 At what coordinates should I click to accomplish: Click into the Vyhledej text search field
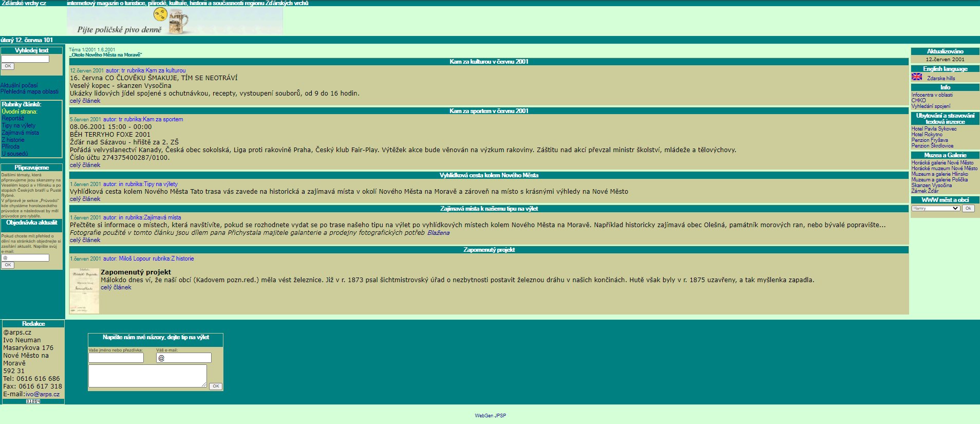click(25, 59)
